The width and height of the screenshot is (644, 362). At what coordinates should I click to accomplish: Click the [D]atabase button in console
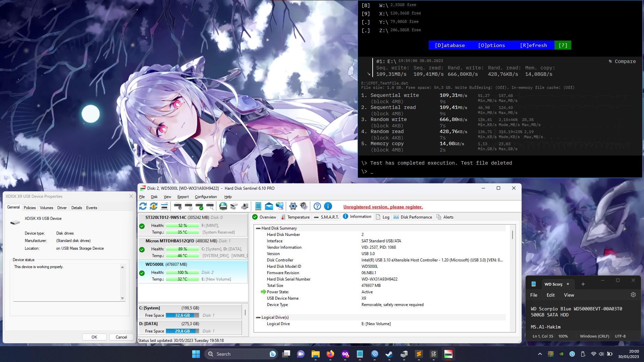(x=450, y=45)
